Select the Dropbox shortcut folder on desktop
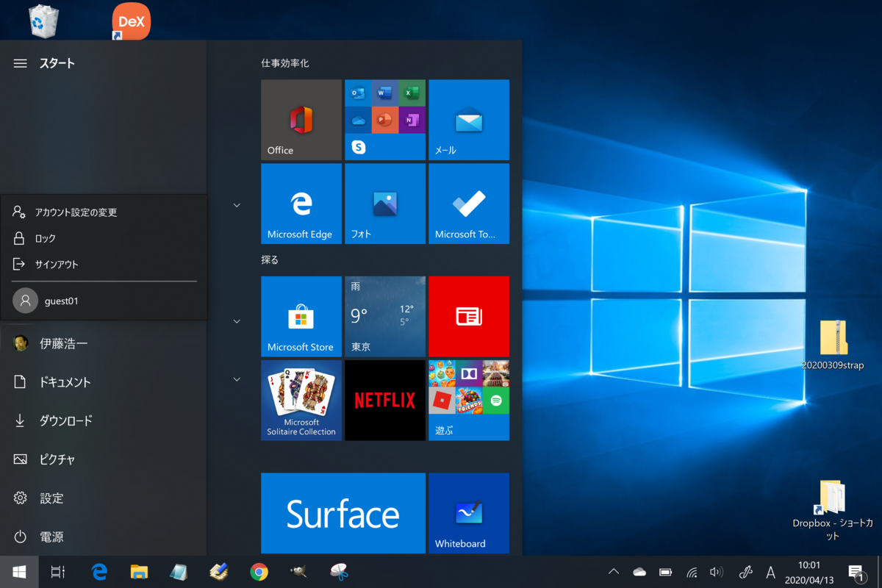 832,510
